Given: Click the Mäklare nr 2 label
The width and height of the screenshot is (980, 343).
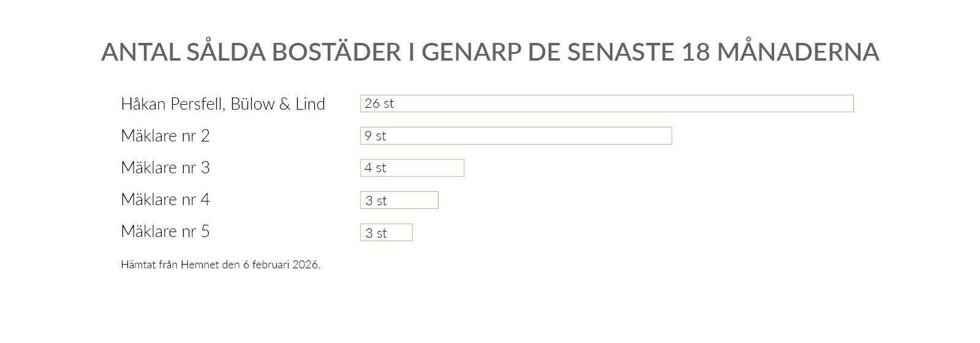Looking at the screenshot, I should pyautogui.click(x=165, y=136).
